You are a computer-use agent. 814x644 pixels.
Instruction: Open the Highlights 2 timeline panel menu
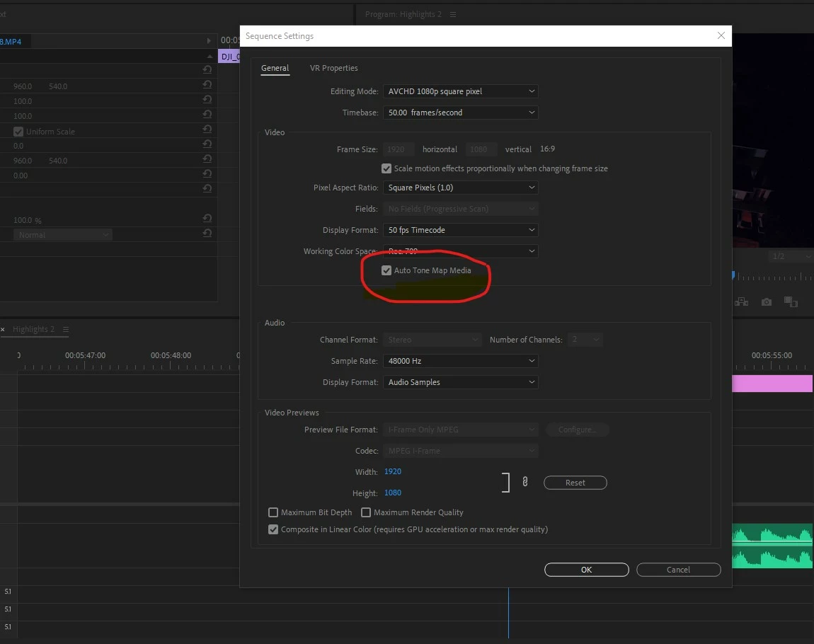(x=65, y=330)
